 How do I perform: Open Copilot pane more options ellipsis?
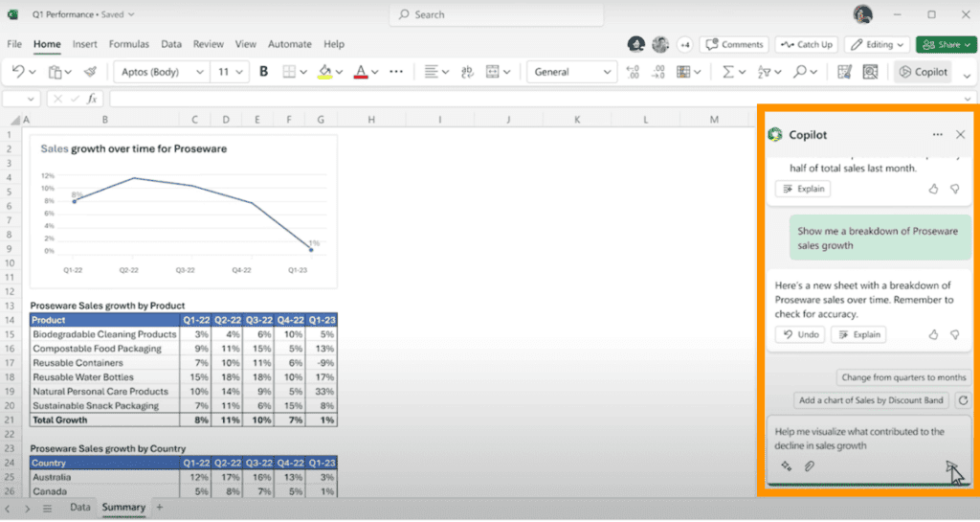[938, 134]
